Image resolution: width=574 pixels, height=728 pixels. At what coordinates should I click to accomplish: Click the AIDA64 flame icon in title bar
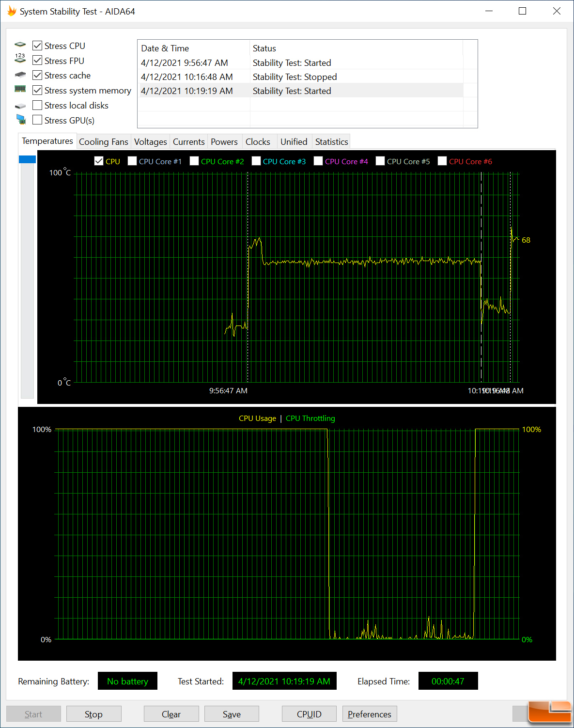12,11
